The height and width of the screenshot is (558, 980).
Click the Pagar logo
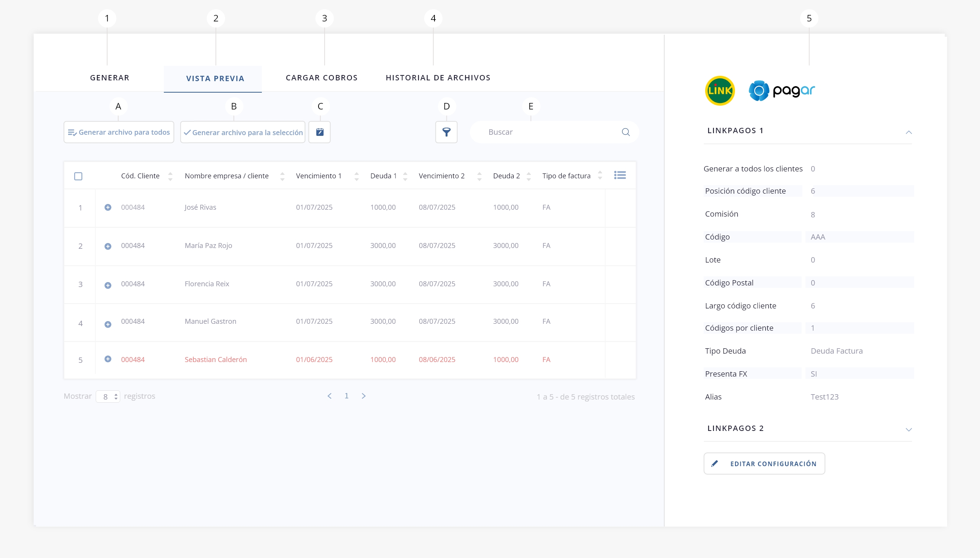[x=782, y=90]
